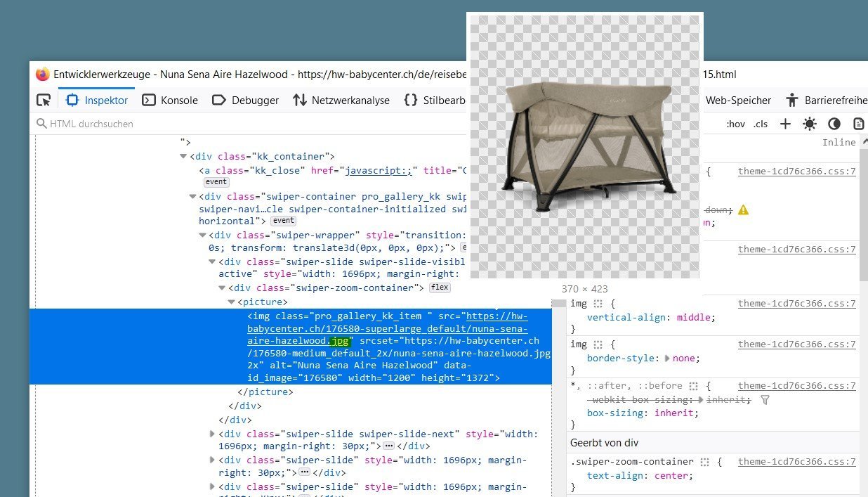
Task: Click event badge after horizontal" class text
Action: tap(283, 221)
